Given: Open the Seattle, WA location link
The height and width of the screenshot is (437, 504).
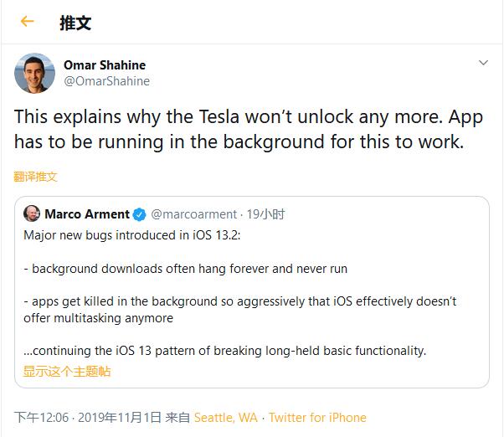Looking at the screenshot, I should coord(226,417).
